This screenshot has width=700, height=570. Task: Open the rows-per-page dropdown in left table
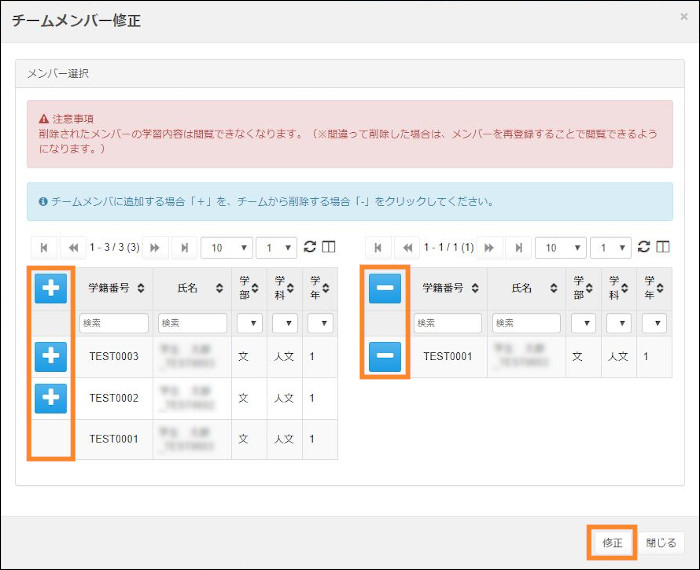(x=226, y=247)
